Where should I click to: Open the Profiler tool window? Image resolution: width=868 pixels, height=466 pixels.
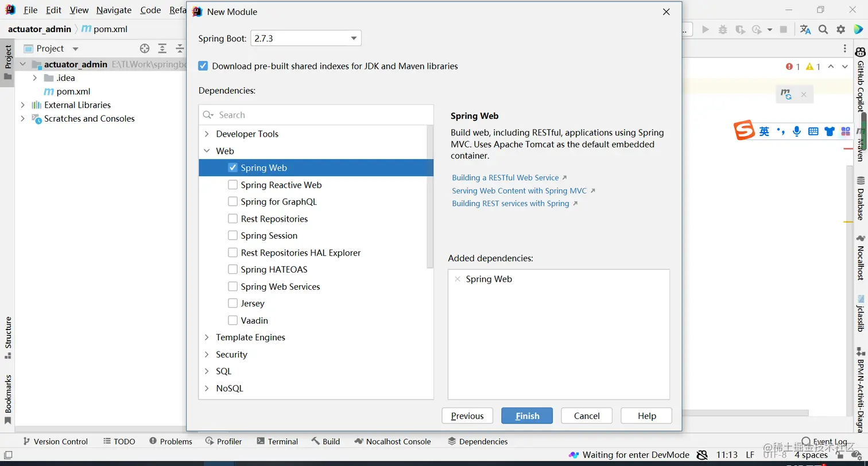coord(223,441)
